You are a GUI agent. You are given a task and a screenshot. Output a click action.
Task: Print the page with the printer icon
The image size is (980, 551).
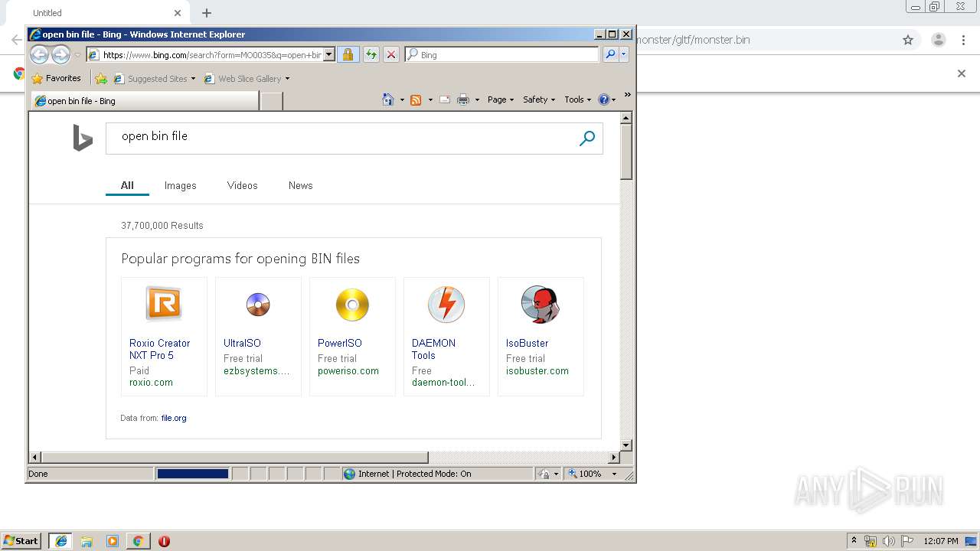(x=463, y=99)
